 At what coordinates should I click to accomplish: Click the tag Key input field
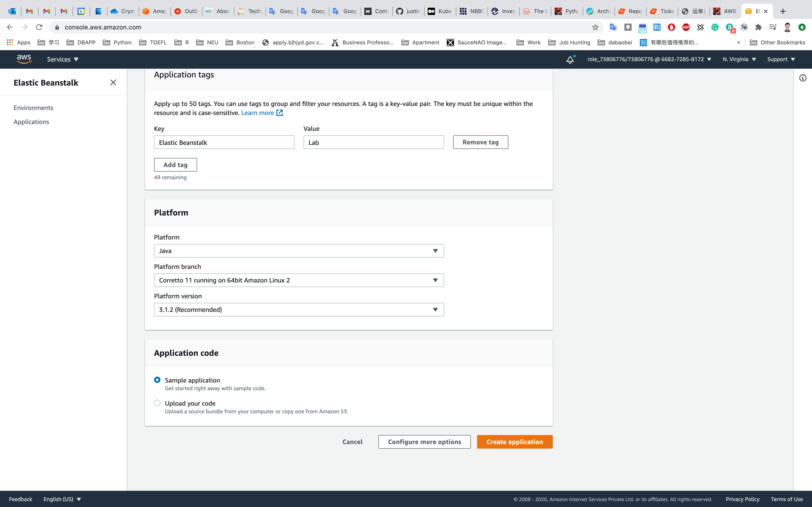pyautogui.click(x=224, y=143)
